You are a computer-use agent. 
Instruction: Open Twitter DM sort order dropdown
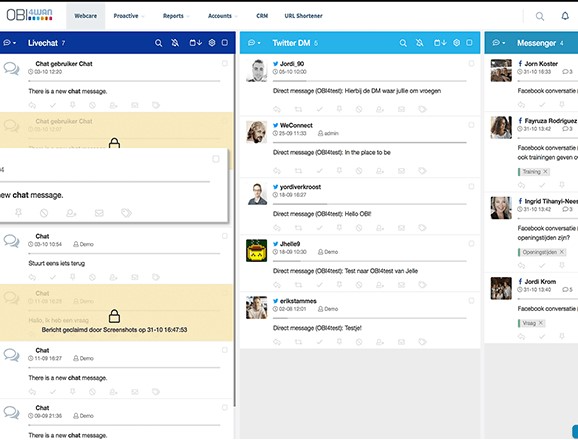440,43
